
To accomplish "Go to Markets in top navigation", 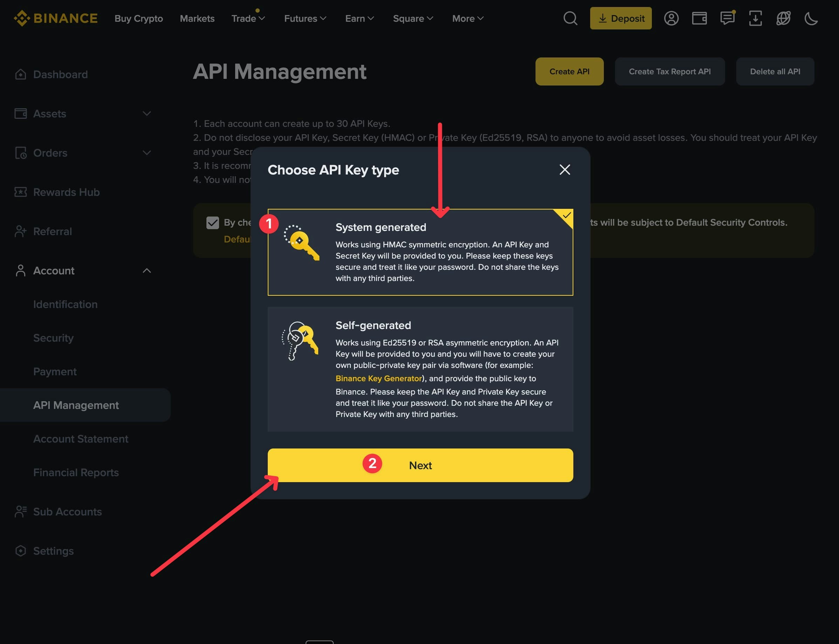I will [197, 19].
